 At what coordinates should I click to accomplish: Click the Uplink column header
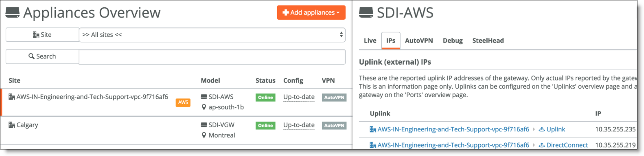coord(380,114)
